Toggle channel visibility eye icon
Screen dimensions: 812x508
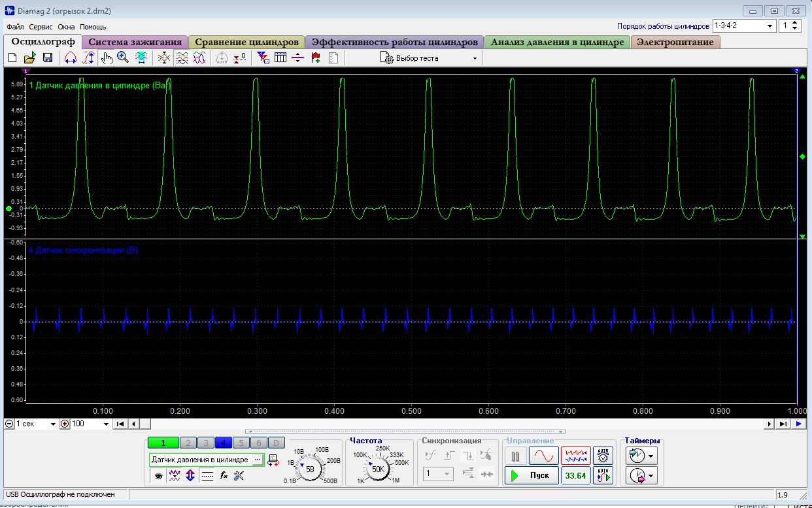click(x=158, y=475)
